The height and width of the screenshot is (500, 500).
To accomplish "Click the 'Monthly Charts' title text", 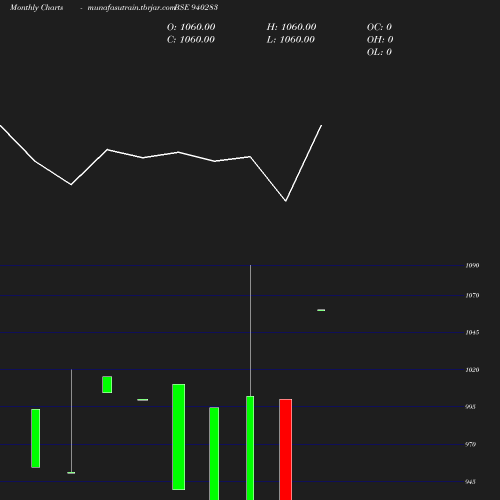I will click(37, 7).
